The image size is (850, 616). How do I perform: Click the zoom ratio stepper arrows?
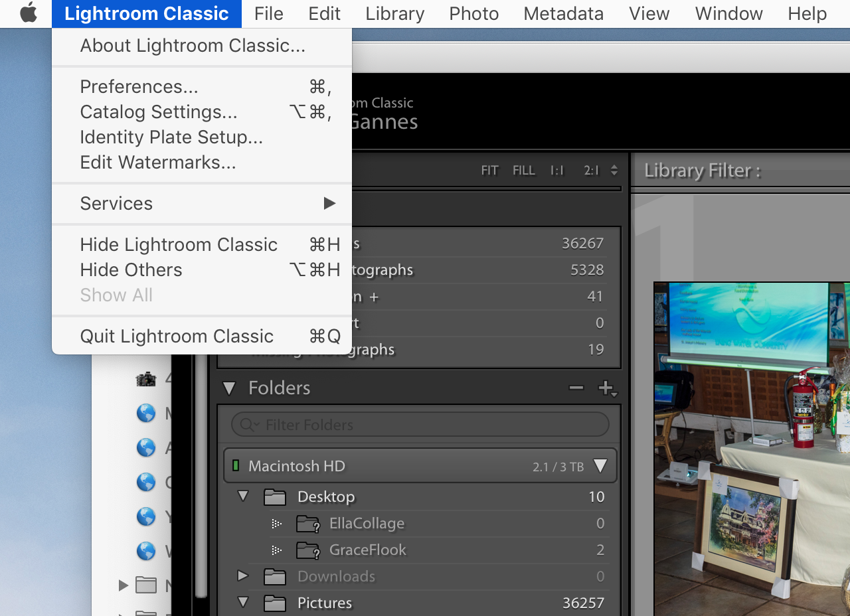point(616,170)
